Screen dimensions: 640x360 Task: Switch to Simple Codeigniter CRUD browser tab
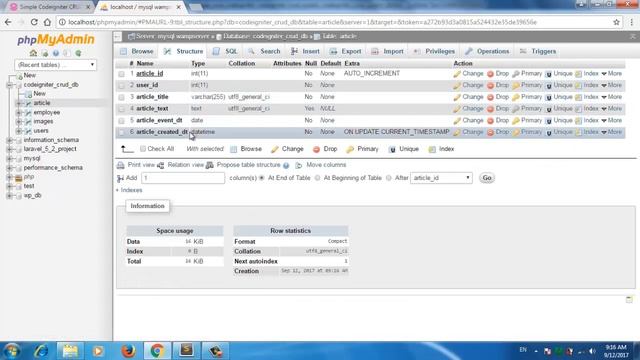pos(49,7)
